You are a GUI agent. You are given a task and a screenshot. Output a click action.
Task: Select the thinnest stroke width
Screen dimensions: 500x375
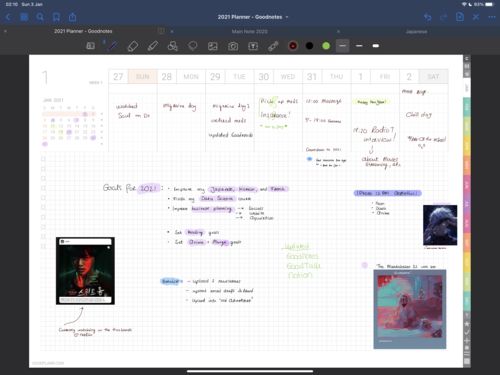(343, 46)
